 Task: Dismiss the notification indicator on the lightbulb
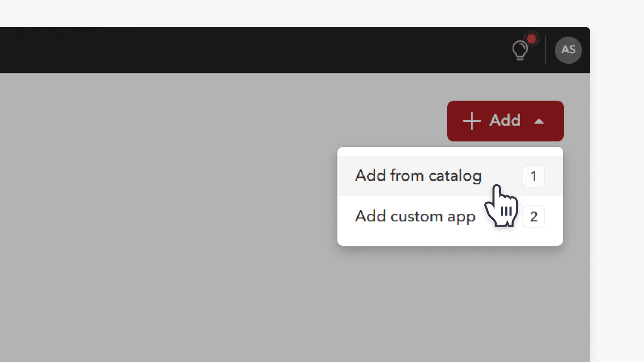click(532, 39)
